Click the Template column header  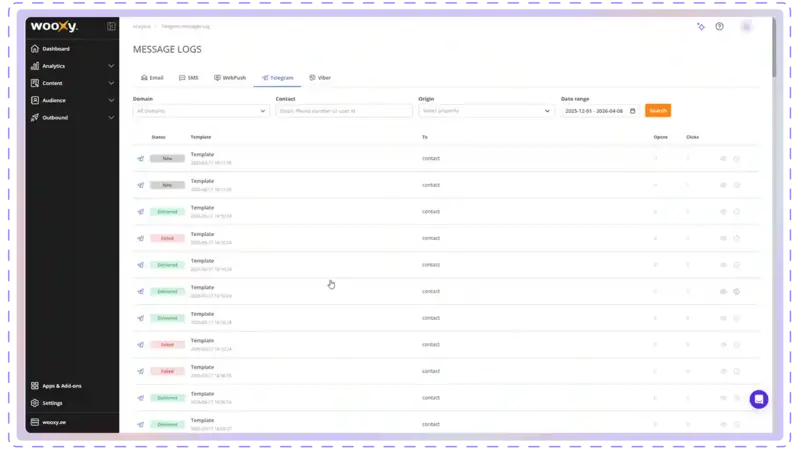tap(201, 137)
